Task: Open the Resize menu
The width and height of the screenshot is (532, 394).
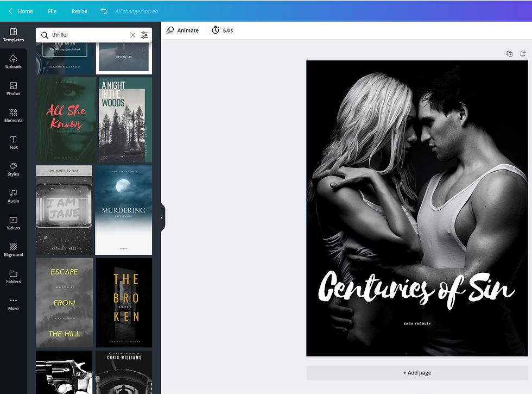Action: click(x=79, y=11)
